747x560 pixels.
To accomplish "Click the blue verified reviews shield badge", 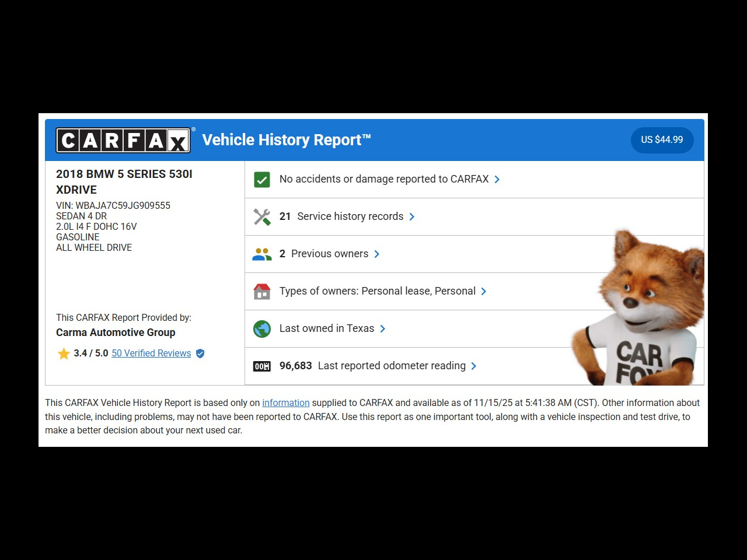I will 200,353.
